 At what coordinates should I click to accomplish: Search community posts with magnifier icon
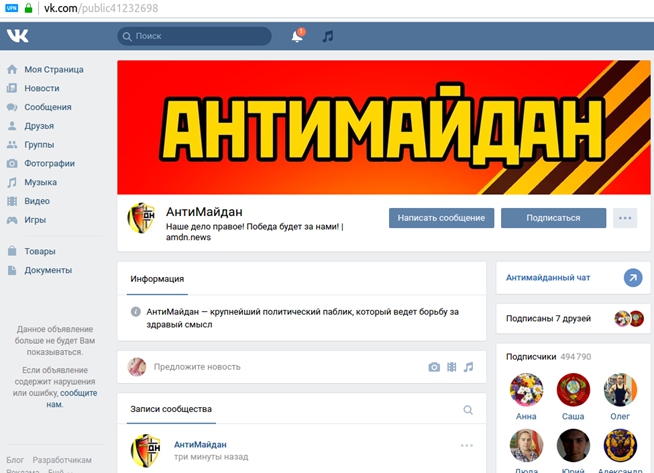468,410
